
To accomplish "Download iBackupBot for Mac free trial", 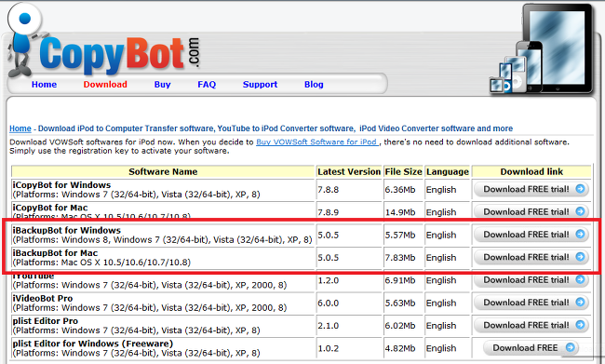I will coord(531,257).
